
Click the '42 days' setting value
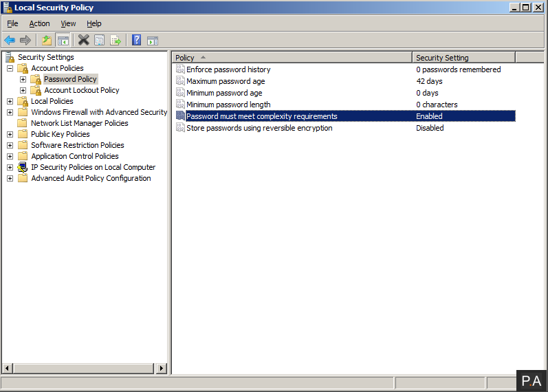[x=429, y=81]
